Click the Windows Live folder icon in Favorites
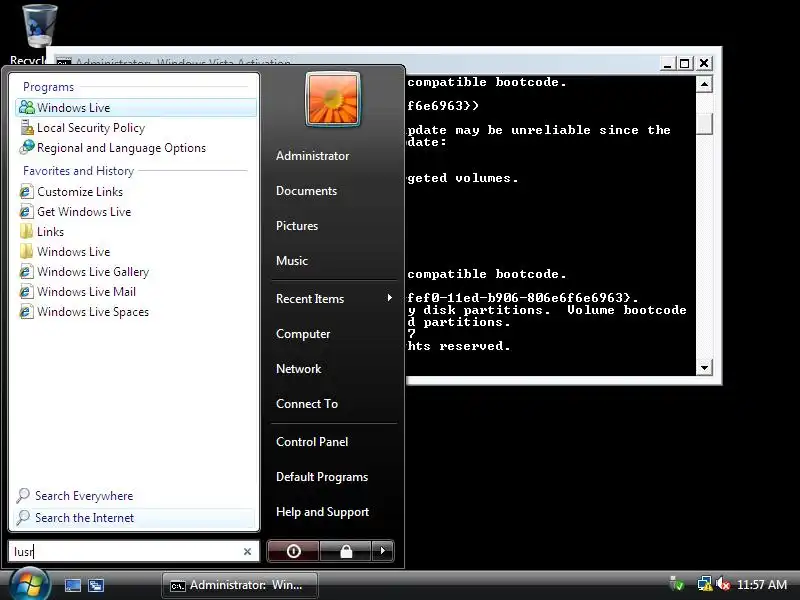This screenshot has width=800, height=600. coord(27,252)
